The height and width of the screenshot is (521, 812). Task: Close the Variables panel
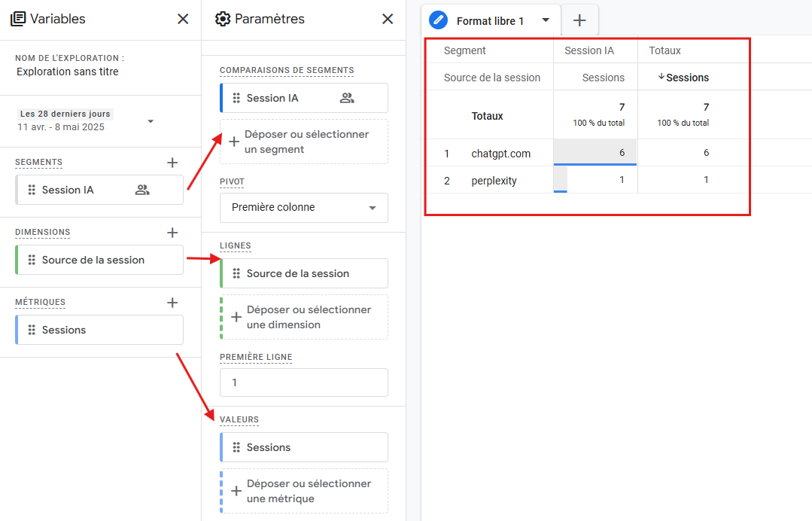click(183, 19)
